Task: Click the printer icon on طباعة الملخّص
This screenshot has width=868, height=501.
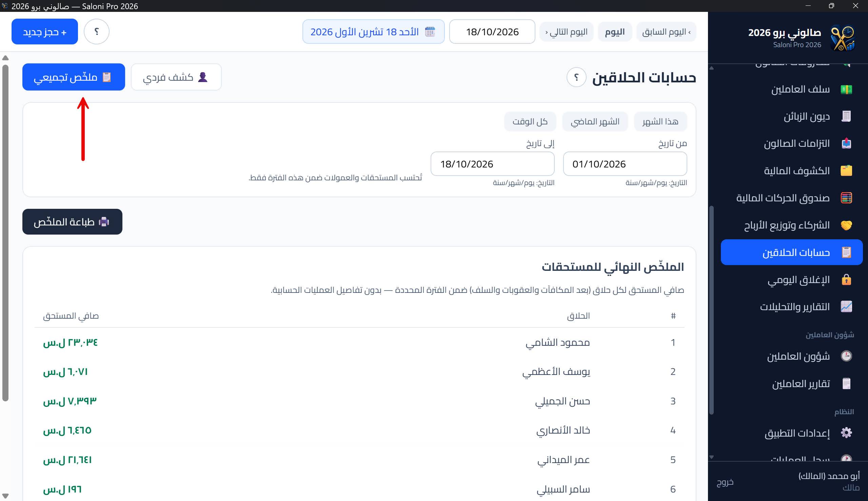Action: point(104,222)
